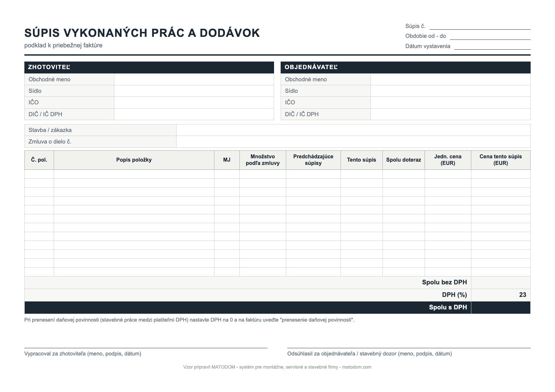Select the Objednávateľ 'Obchodné meno' value cell
Viewport: 555px width, 392px height.
pyautogui.click(x=451, y=79)
